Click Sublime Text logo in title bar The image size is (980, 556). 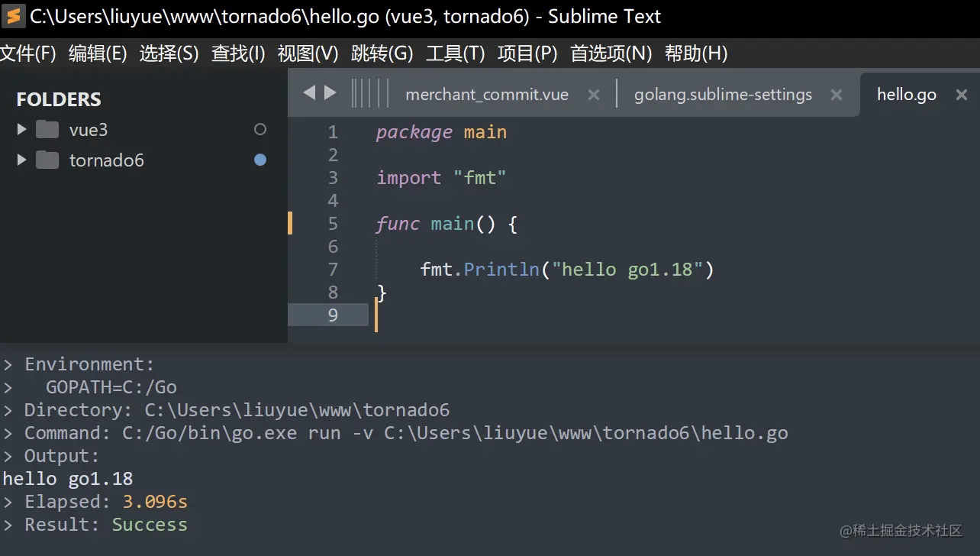[13, 16]
